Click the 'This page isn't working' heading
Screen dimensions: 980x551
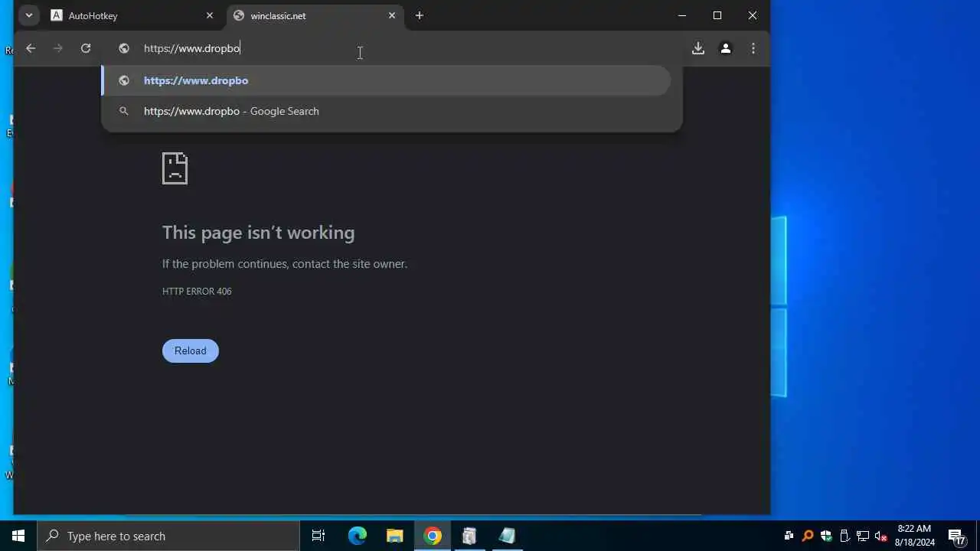[258, 233]
